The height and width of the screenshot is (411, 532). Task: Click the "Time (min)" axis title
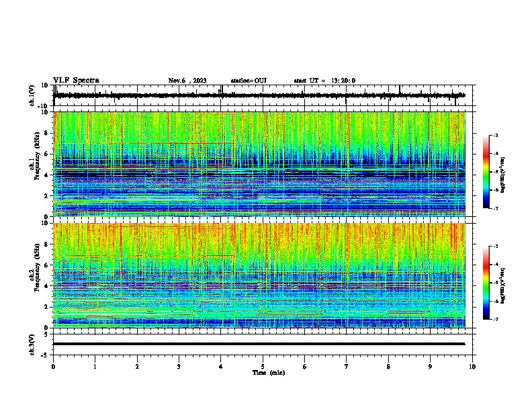269,373
